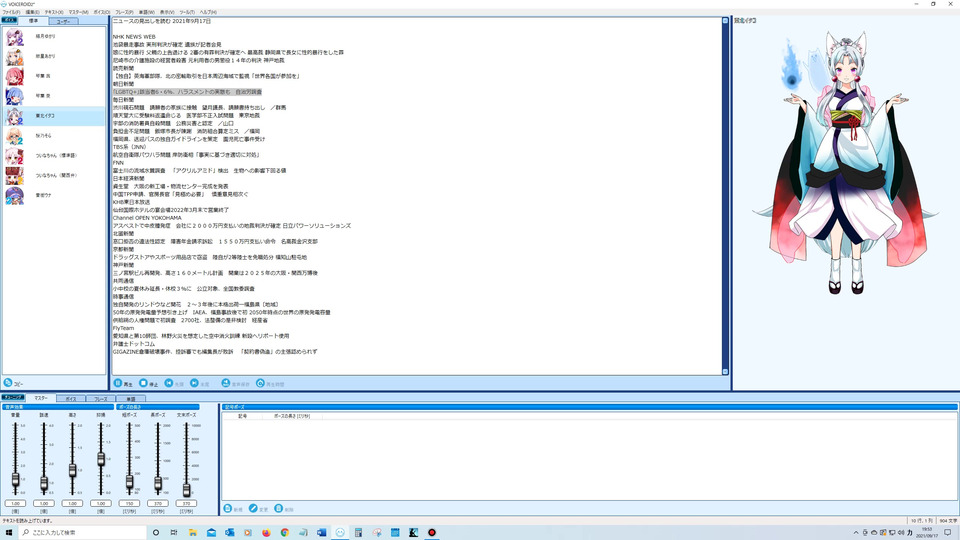Image resolution: width=960 pixels, height=540 pixels.
Task: Pick ついなちゃん（関西弁）voice avatar
Action: pos(15,176)
